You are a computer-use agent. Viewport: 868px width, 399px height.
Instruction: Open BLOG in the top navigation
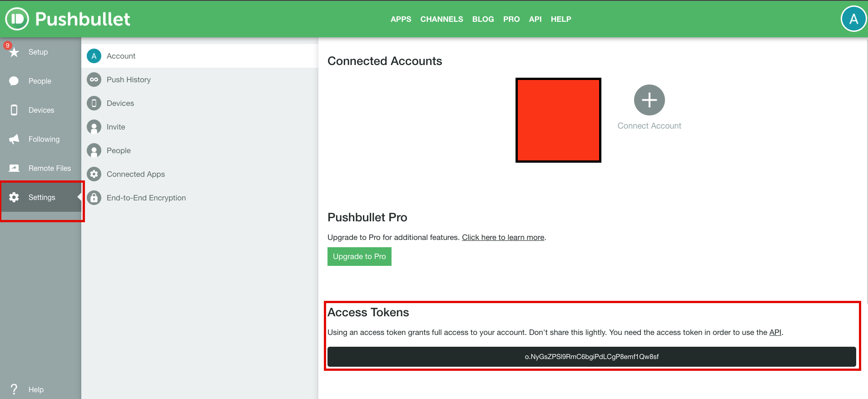point(483,19)
